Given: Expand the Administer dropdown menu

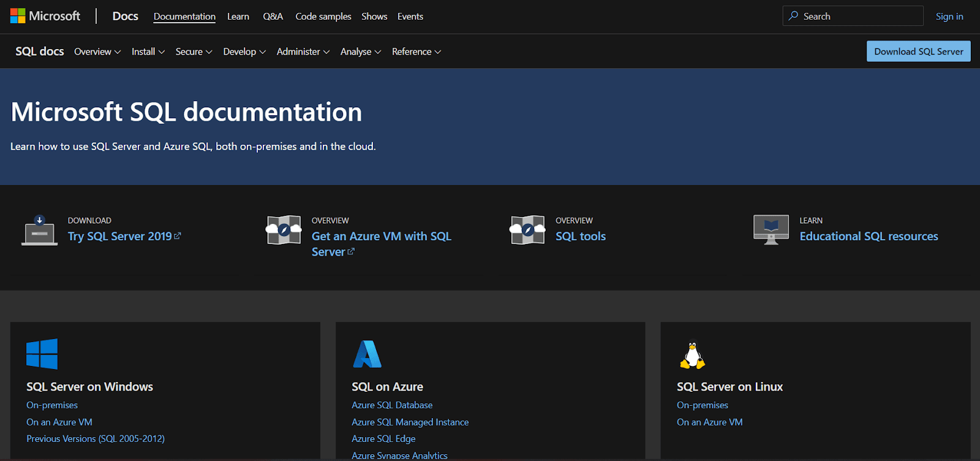Looking at the screenshot, I should (x=303, y=51).
